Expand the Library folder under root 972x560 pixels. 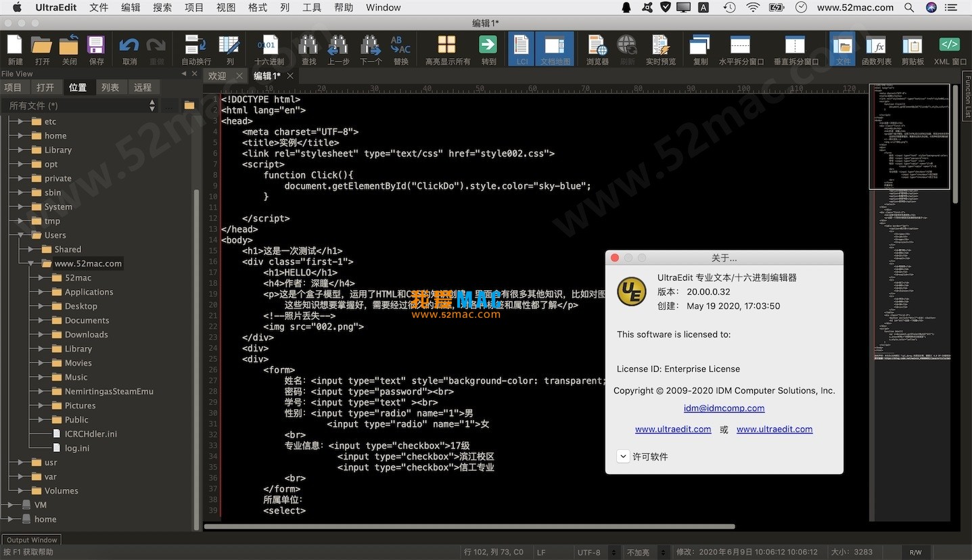[21, 150]
